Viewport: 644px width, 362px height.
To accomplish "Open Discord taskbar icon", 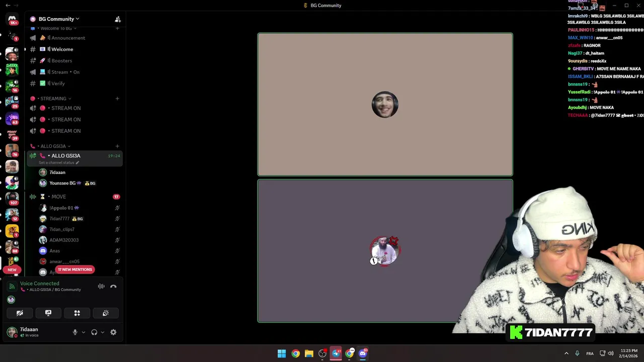I will [363, 353].
